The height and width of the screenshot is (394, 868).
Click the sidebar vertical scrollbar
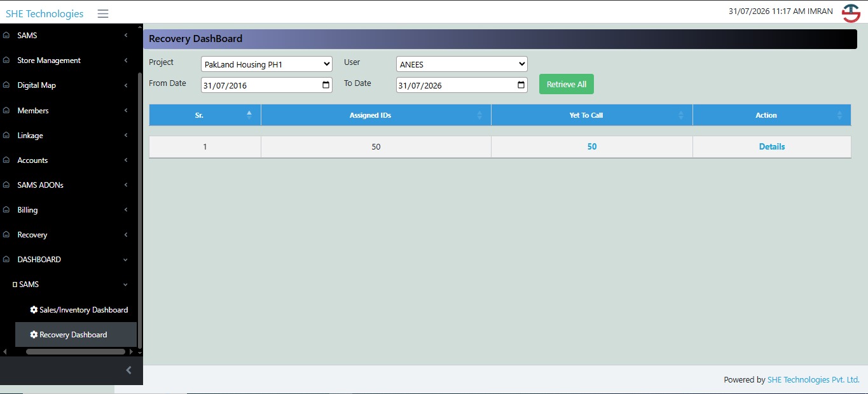click(x=140, y=211)
